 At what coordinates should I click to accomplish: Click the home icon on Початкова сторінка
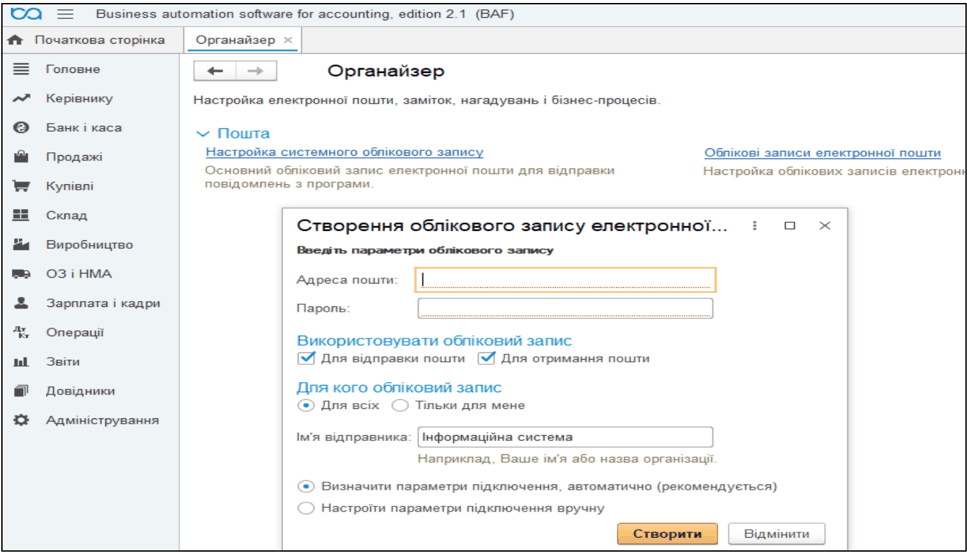[x=15, y=40]
